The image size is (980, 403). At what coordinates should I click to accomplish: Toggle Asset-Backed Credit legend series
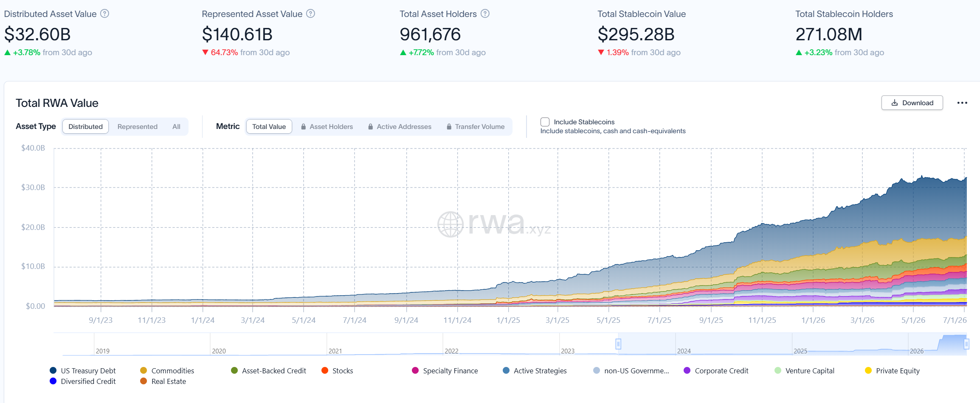tap(268, 371)
